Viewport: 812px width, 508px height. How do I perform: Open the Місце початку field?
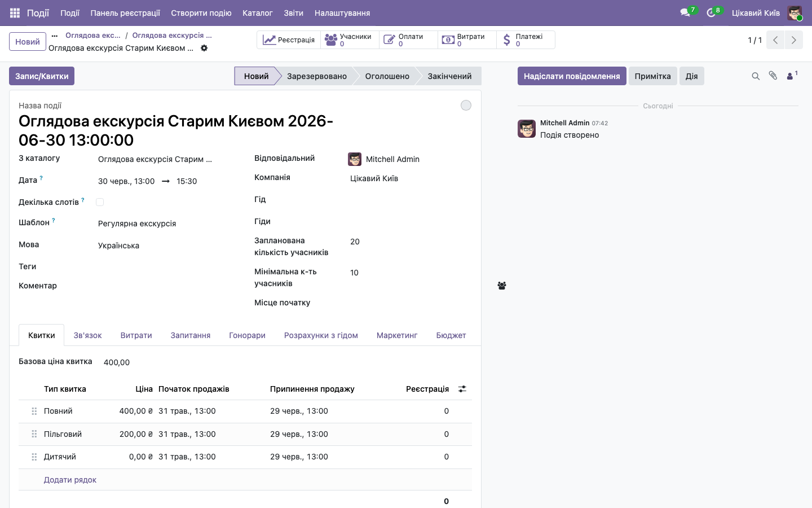click(411, 303)
